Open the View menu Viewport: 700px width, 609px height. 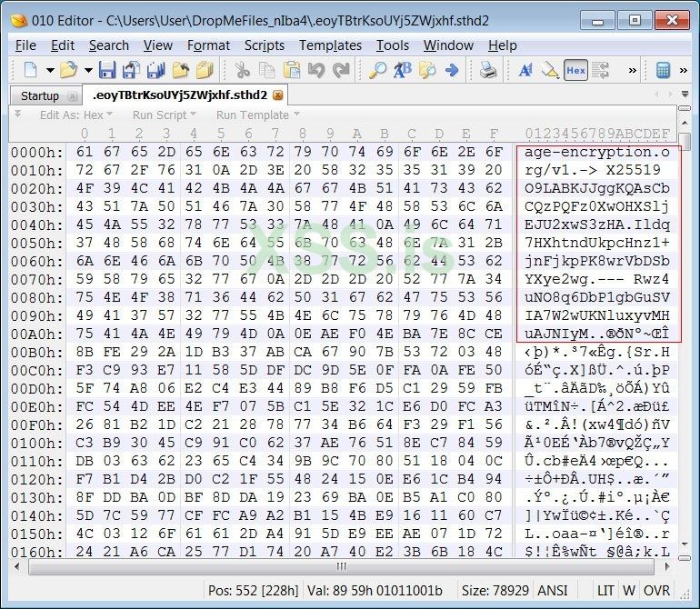tap(157, 45)
